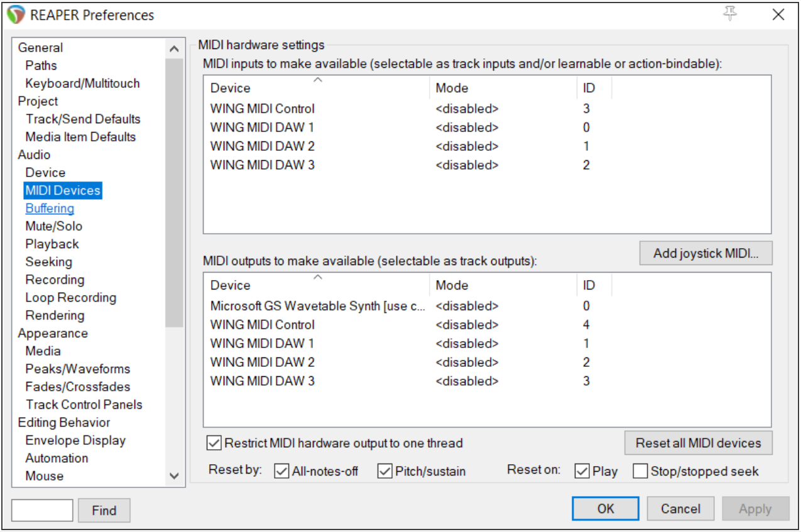801x532 pixels.
Task: Select WING MIDI Control in MIDI inputs
Action: [263, 109]
